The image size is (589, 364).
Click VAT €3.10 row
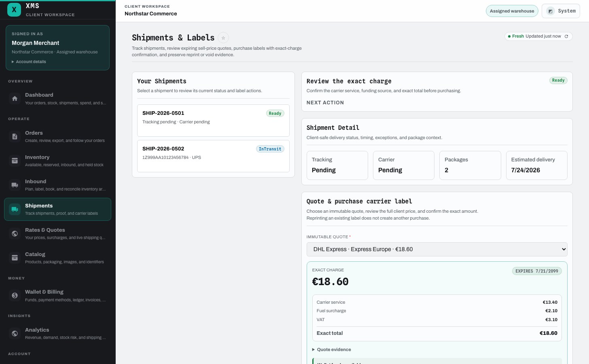point(437,320)
